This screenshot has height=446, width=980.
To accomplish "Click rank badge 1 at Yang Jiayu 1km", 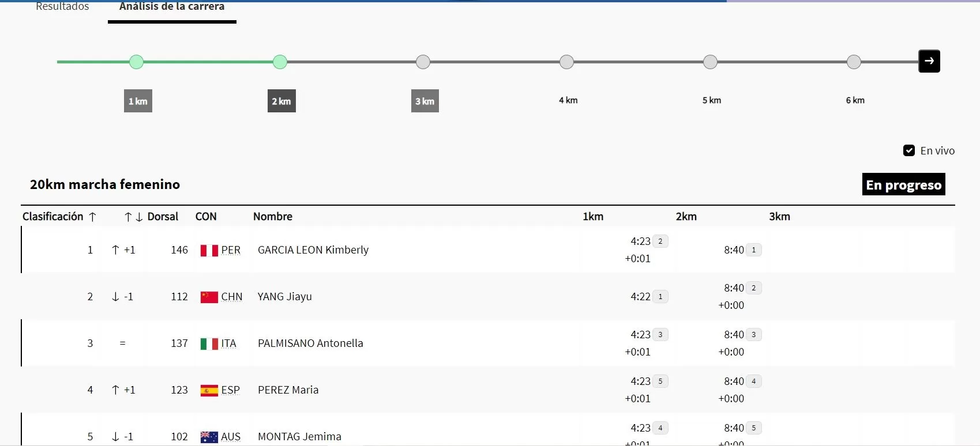I will pyautogui.click(x=660, y=296).
